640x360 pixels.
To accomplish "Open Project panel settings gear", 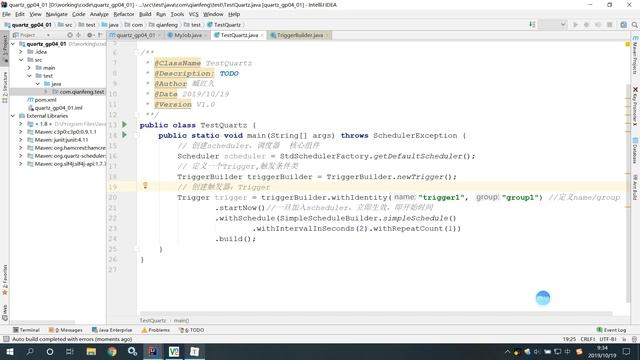I will click(90, 35).
